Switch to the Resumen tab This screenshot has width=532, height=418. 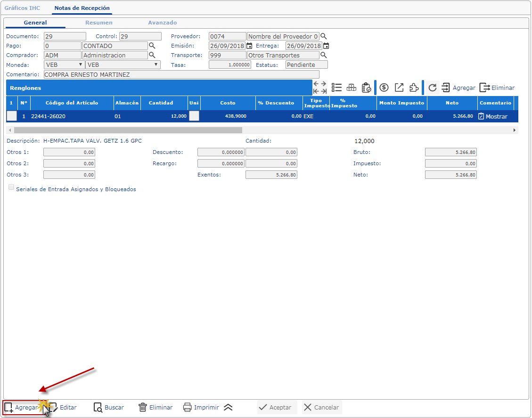(x=98, y=23)
